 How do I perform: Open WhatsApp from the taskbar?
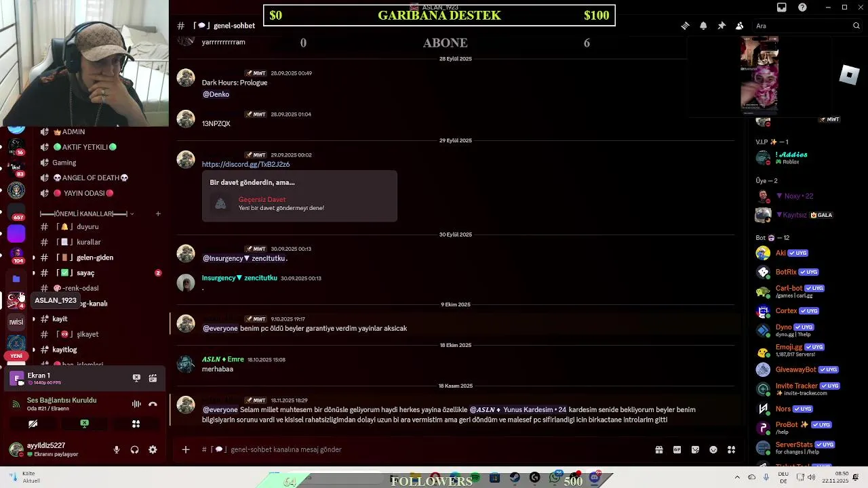pos(555,478)
